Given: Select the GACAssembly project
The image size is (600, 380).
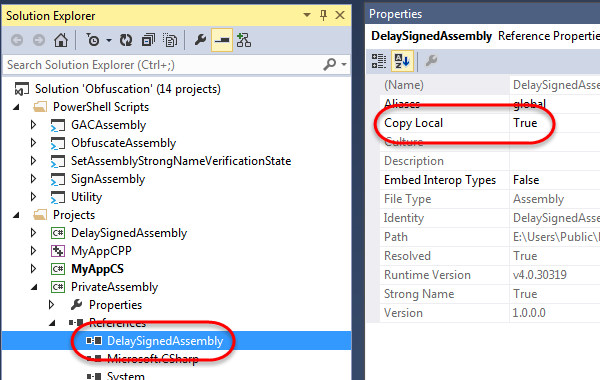Looking at the screenshot, I should pyautogui.click(x=108, y=125).
